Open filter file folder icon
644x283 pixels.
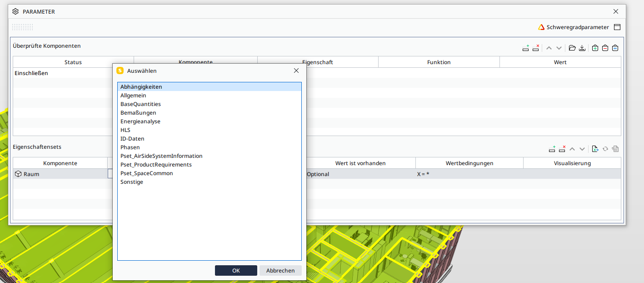572,48
